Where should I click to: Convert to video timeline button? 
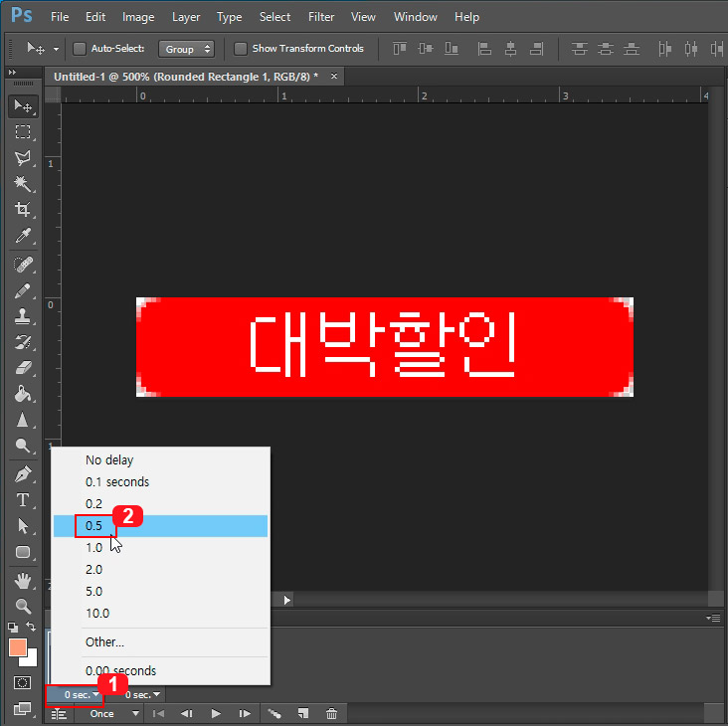(x=59, y=714)
